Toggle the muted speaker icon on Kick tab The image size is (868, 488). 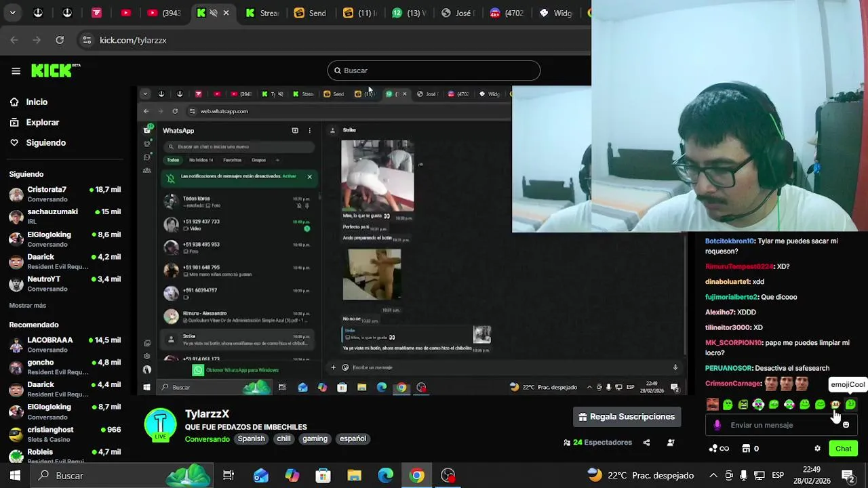point(214,13)
